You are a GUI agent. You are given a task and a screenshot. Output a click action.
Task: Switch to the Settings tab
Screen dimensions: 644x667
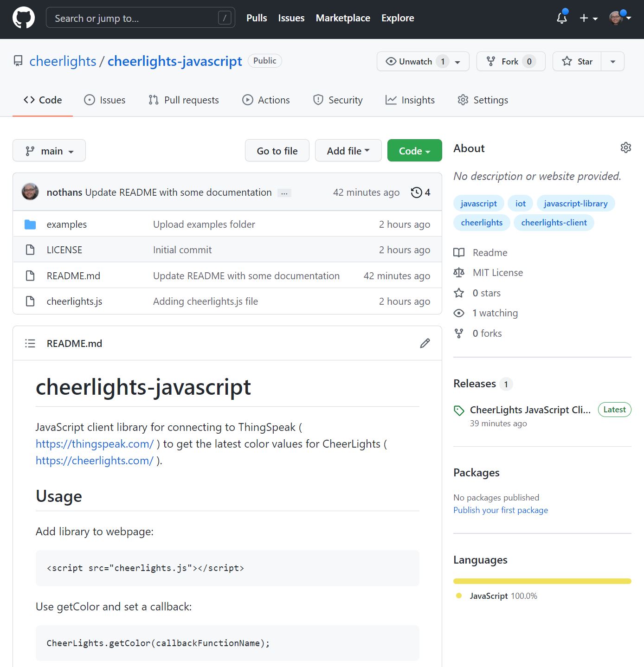tap(483, 100)
